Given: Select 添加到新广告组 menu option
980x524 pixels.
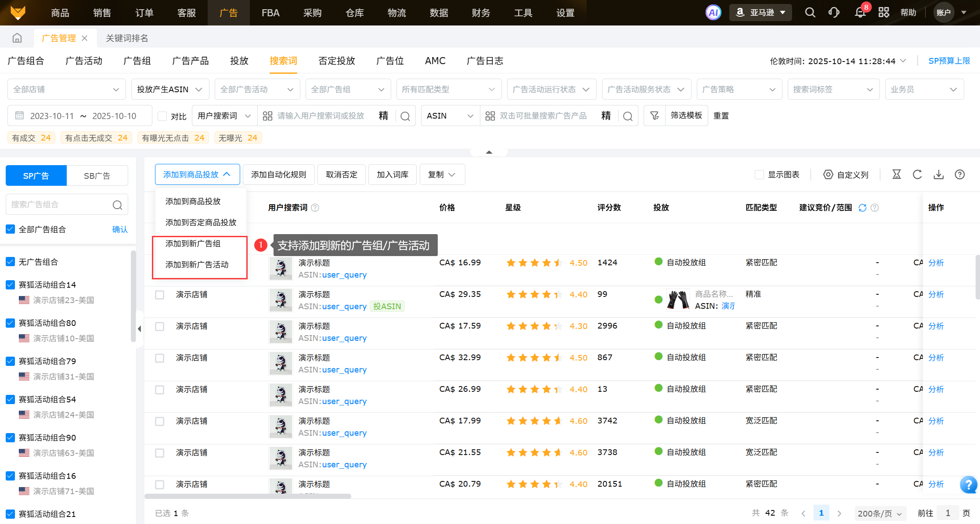Looking at the screenshot, I should pos(193,243).
